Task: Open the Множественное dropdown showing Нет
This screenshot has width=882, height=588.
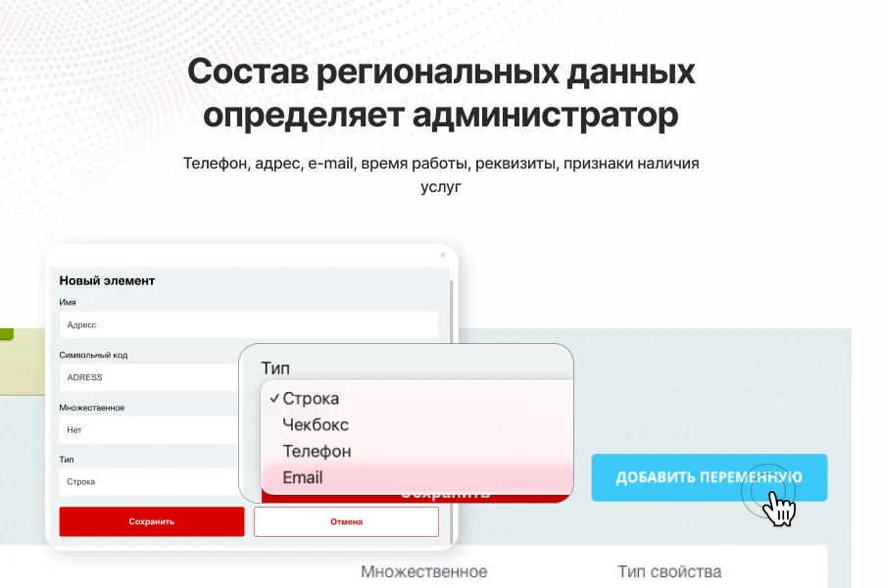Action: click(149, 430)
